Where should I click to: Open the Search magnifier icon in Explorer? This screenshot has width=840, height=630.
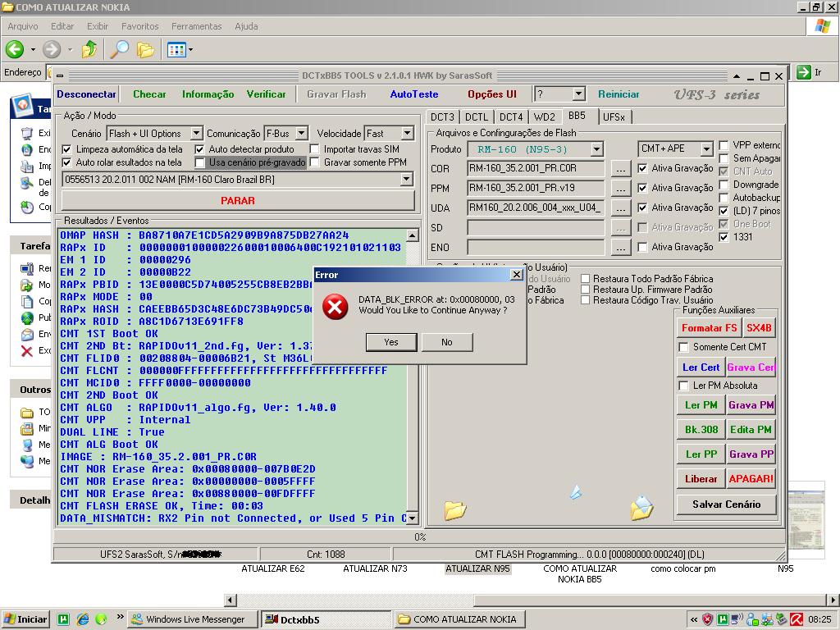119,49
